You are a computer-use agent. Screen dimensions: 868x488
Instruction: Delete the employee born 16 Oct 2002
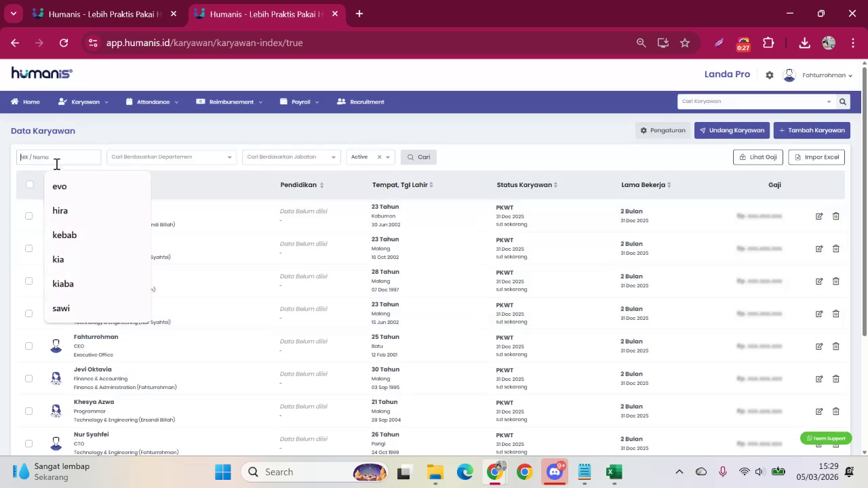[835, 249]
